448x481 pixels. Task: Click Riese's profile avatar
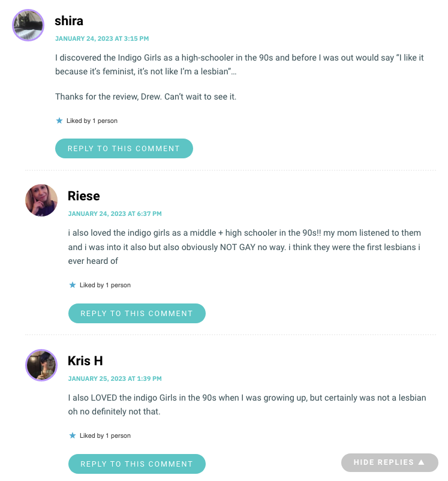41,200
